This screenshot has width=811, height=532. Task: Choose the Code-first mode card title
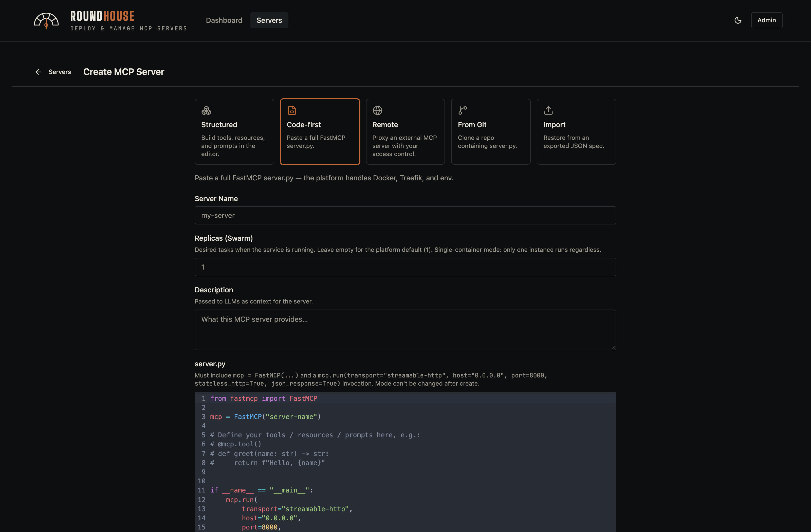point(304,125)
